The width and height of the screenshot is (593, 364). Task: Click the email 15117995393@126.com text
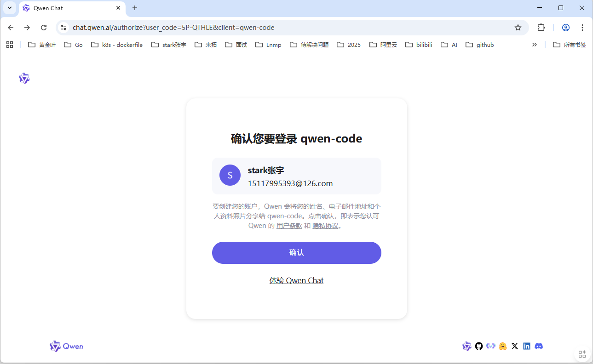point(290,183)
